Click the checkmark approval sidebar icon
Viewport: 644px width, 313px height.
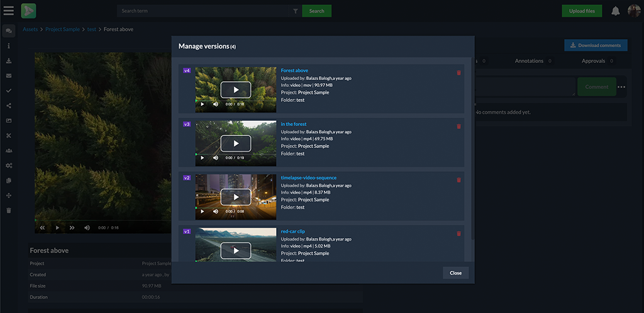[x=9, y=91]
